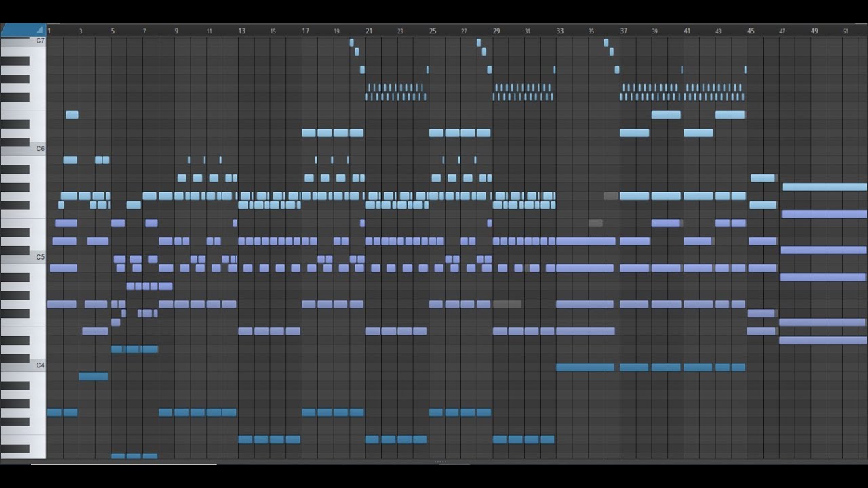
Task: Select the lone high note at bar 2
Action: [73, 115]
